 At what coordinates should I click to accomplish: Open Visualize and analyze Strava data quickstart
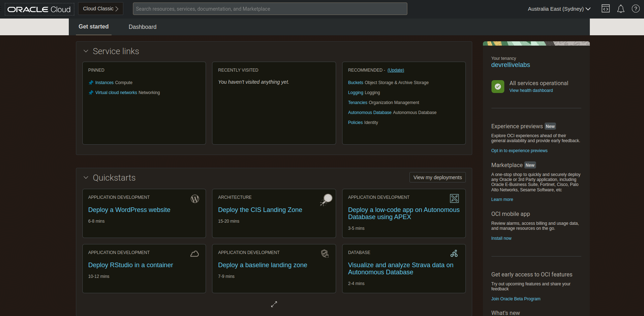(x=401, y=269)
